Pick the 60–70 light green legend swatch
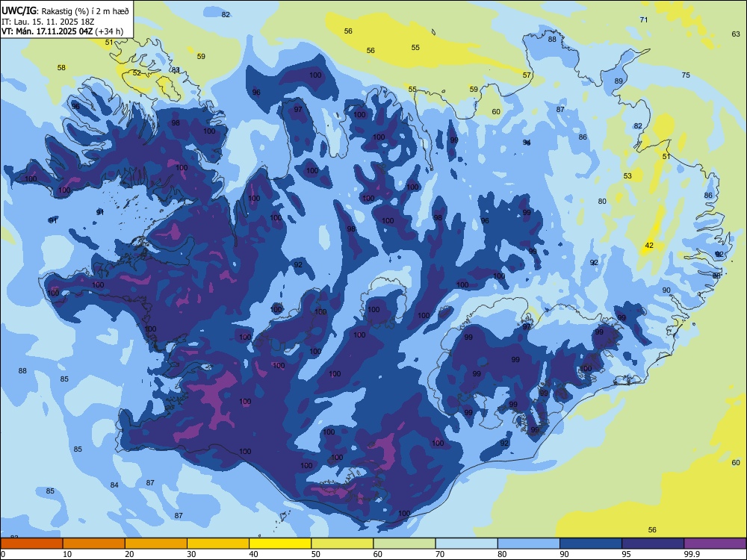This screenshot has height=560, width=747. 404,544
